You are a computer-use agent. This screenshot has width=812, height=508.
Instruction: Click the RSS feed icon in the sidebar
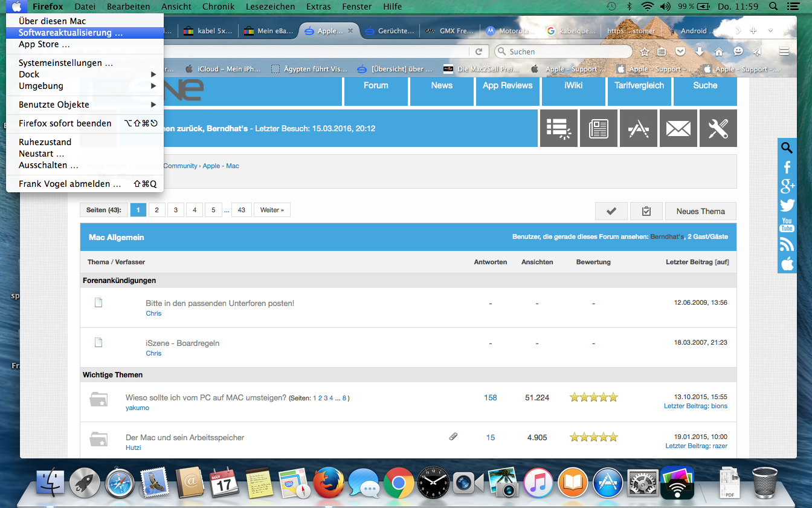click(787, 244)
